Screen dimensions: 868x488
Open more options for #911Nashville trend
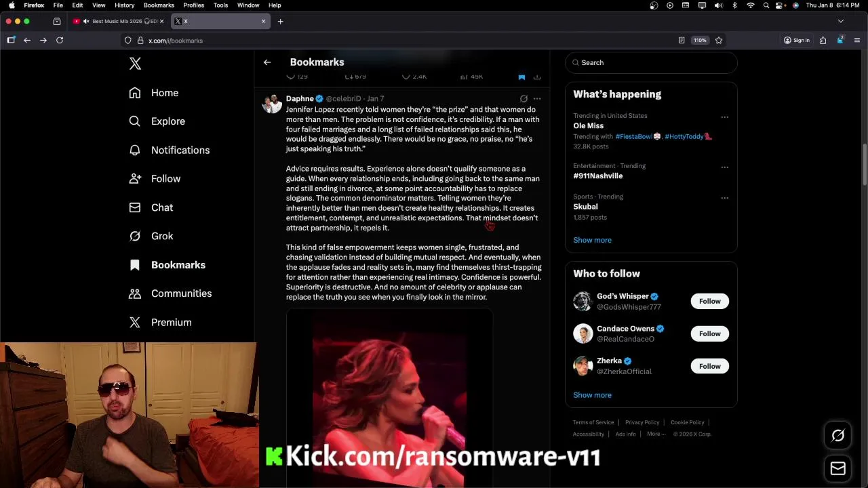point(724,167)
